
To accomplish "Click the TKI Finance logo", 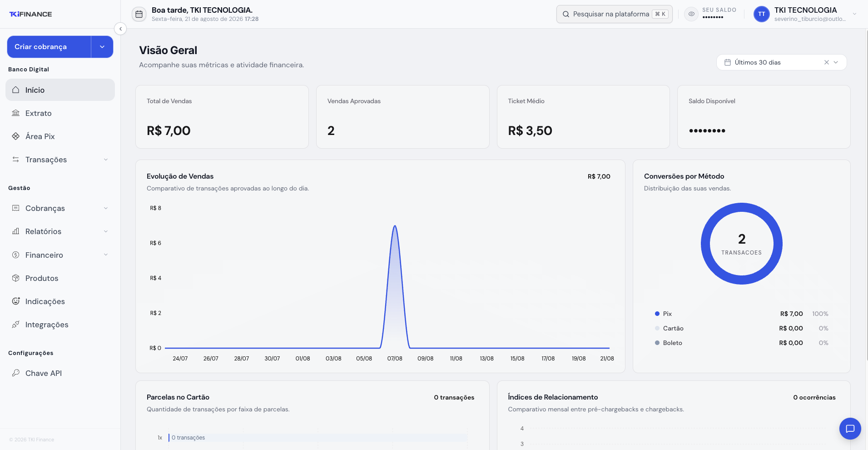I will pos(30,14).
